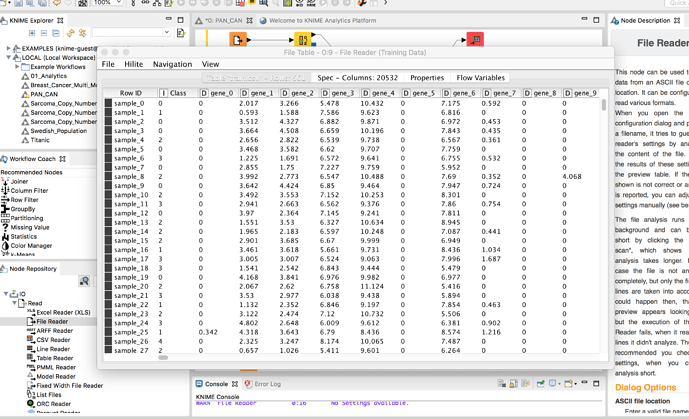This screenshot has width=689, height=419.
Task: Click the Expand All icon in KNIME Explorer
Action: 32,33
